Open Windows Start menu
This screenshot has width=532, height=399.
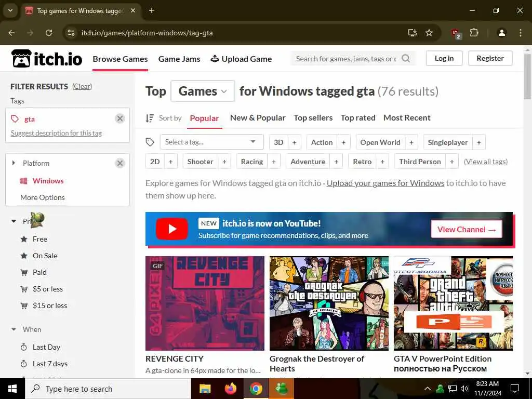(12, 389)
